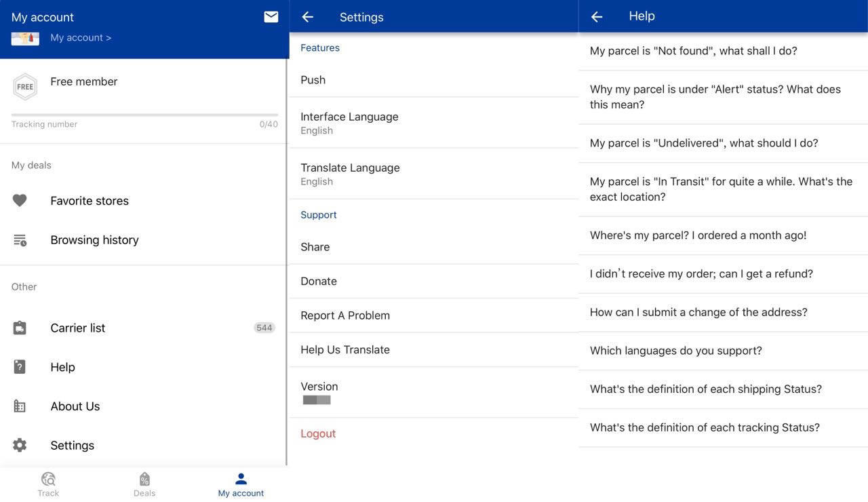This screenshot has width=868, height=502.
Task: Tap the heart icon for Favorite stores
Action: pos(20,200)
